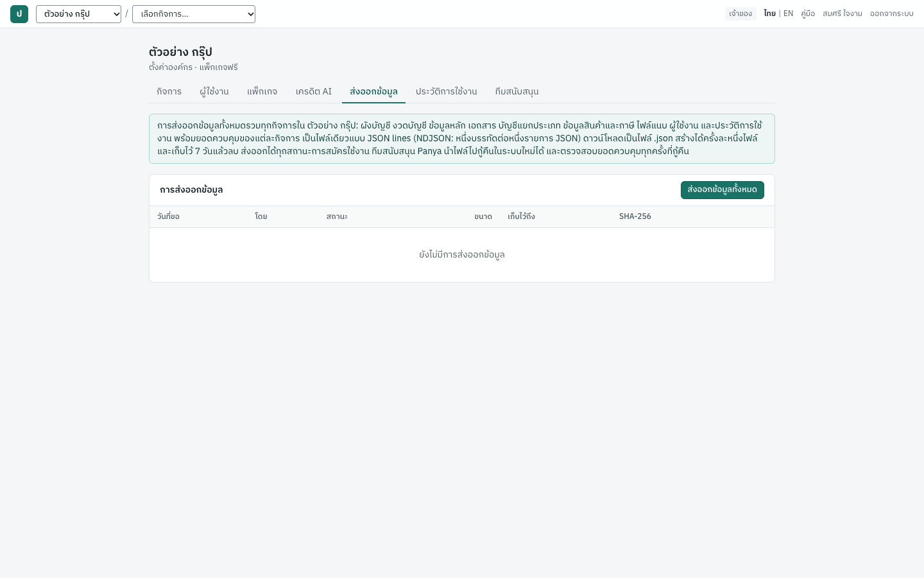Go to the แพ็กเกจ tab

click(262, 92)
